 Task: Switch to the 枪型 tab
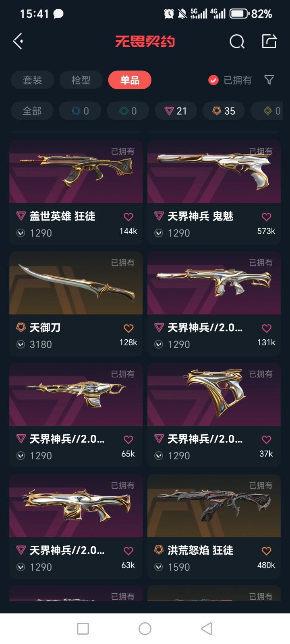tap(81, 80)
